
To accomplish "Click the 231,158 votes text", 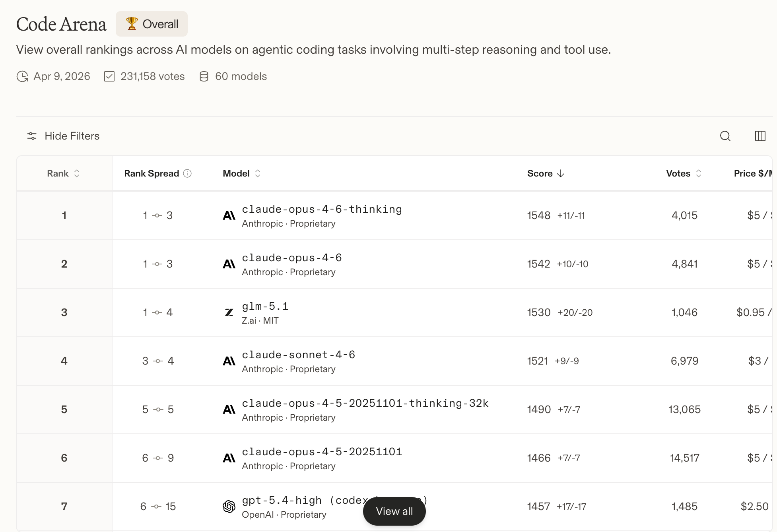I will click(153, 76).
